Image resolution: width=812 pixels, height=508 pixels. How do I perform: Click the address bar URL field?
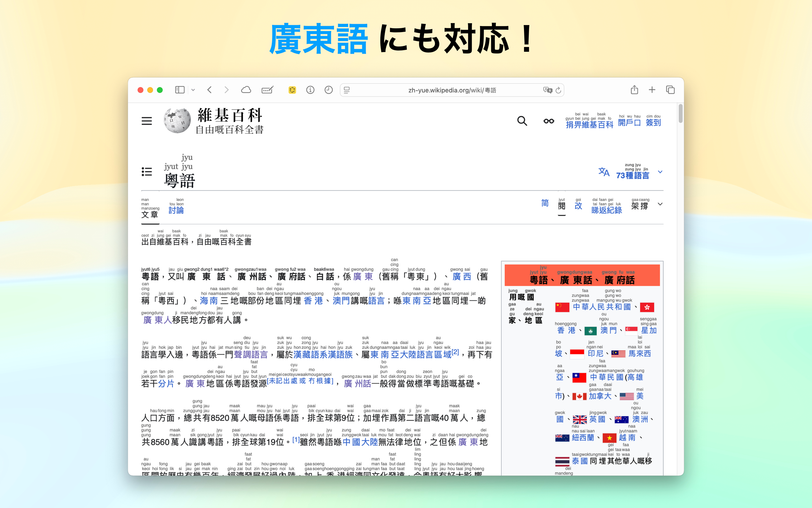[x=452, y=90]
